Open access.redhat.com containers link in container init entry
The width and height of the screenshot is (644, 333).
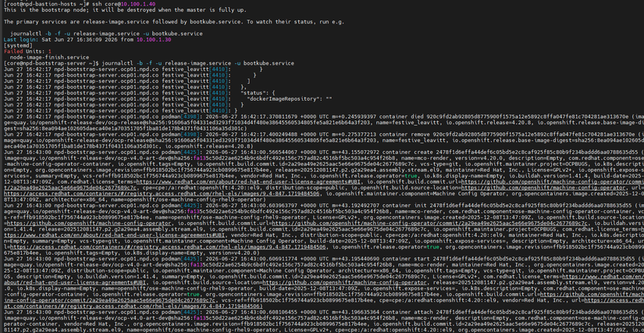[x=168, y=247]
